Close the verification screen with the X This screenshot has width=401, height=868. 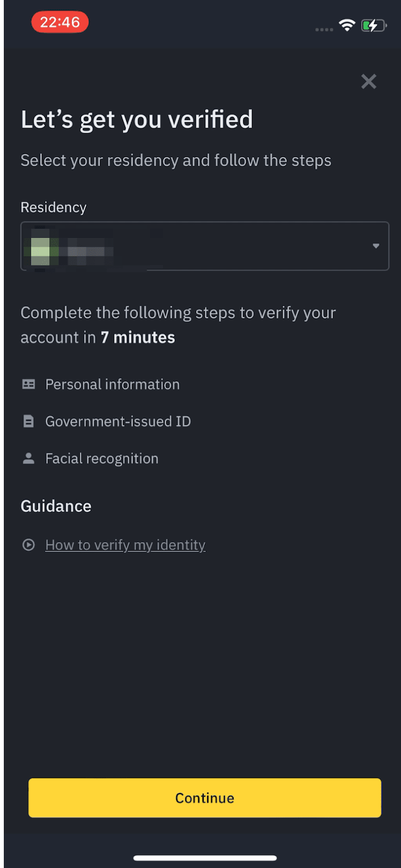tap(368, 81)
